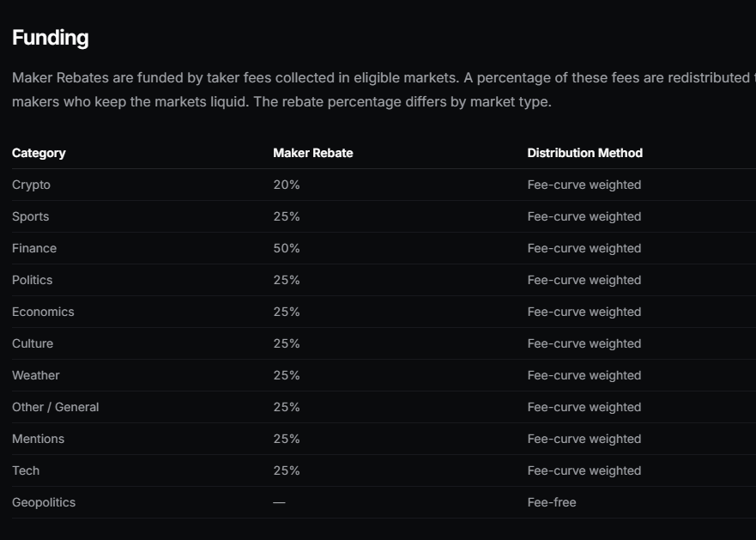Click the Maker Rebate column header
This screenshot has width=756, height=540.
pos(313,153)
